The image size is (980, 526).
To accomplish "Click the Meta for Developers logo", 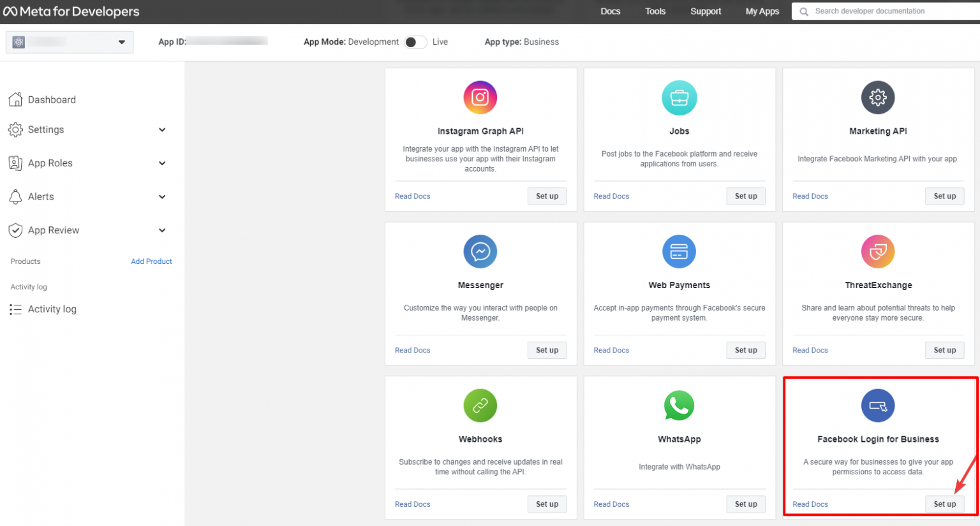I will click(x=71, y=11).
